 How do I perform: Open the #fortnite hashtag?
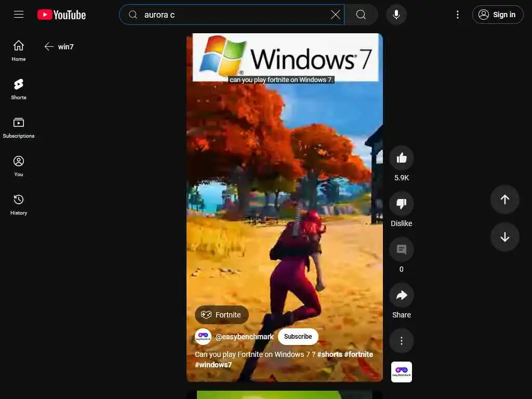[358, 354]
